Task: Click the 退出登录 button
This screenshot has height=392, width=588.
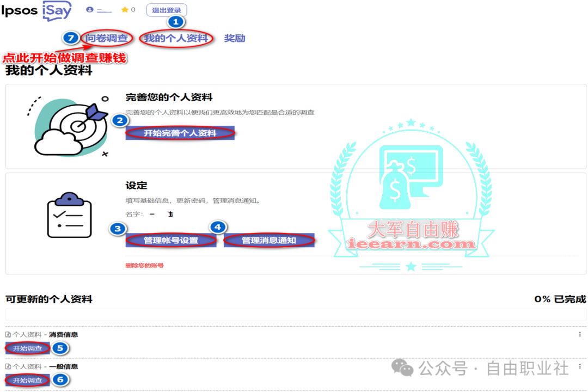Action: (167, 10)
